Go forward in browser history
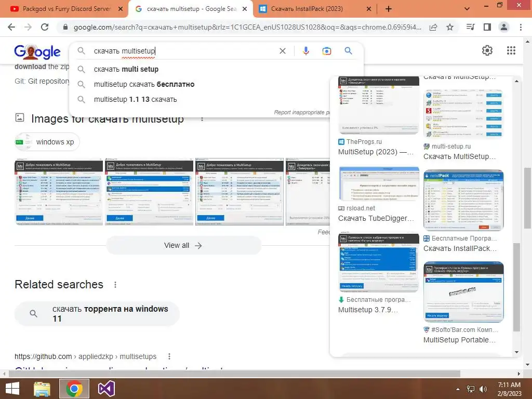 coord(28,27)
